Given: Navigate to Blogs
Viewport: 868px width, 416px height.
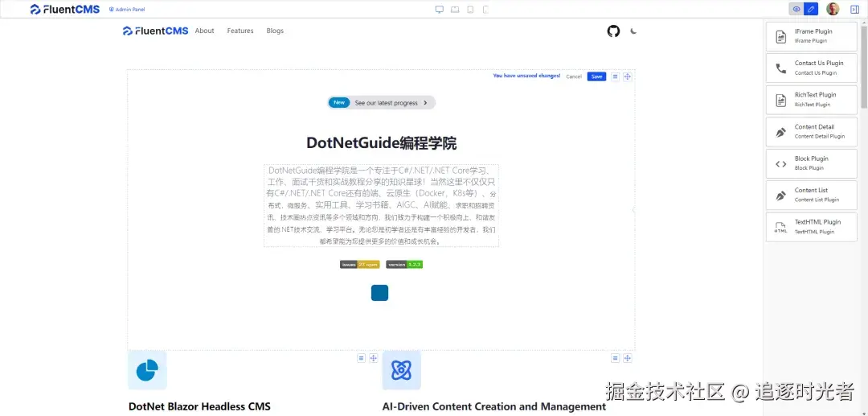Looking at the screenshot, I should tap(275, 31).
